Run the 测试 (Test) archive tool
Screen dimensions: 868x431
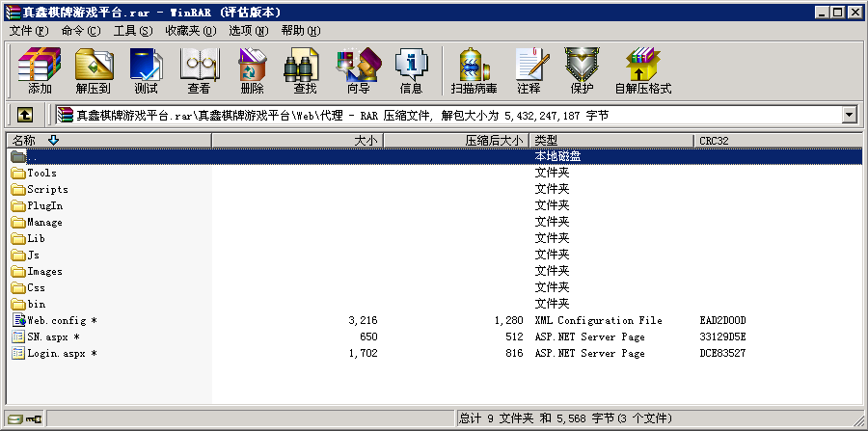pyautogui.click(x=146, y=70)
